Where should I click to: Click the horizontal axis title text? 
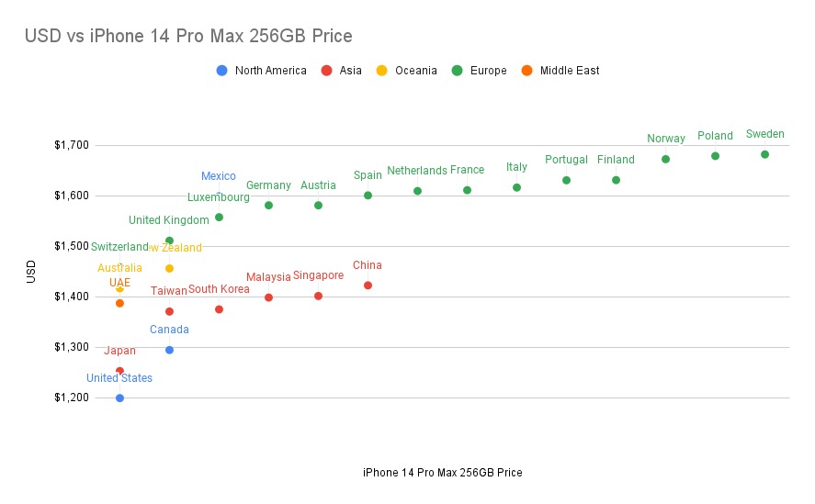442,473
